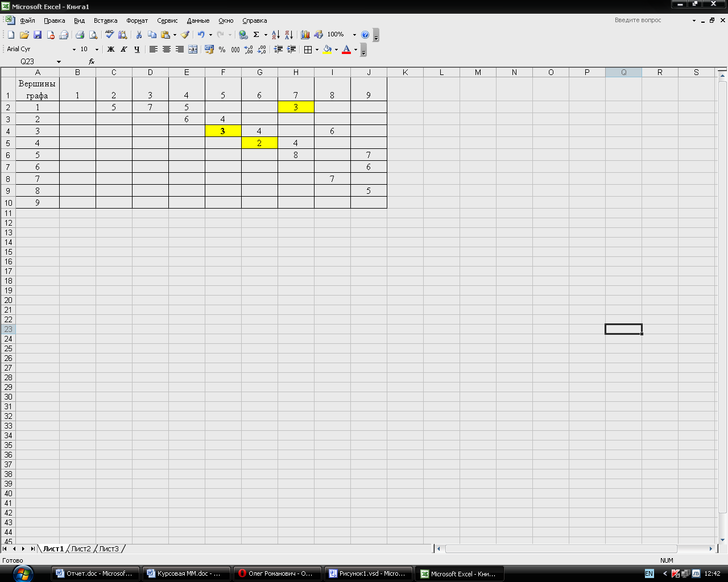Apply percent style format
Image resolution: width=728 pixels, height=582 pixels.
[x=222, y=49]
